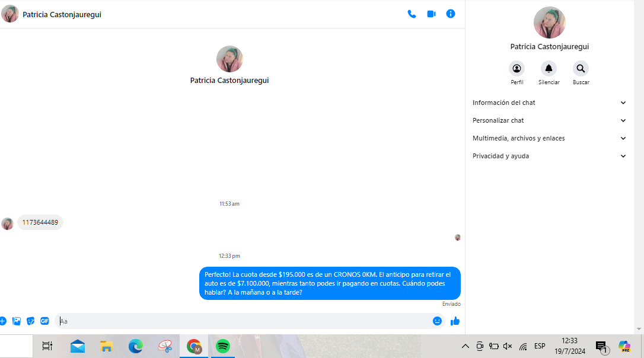Image resolution: width=644 pixels, height=358 pixels.
Task: Open Microsoft Edge from taskbar
Action: tap(136, 346)
